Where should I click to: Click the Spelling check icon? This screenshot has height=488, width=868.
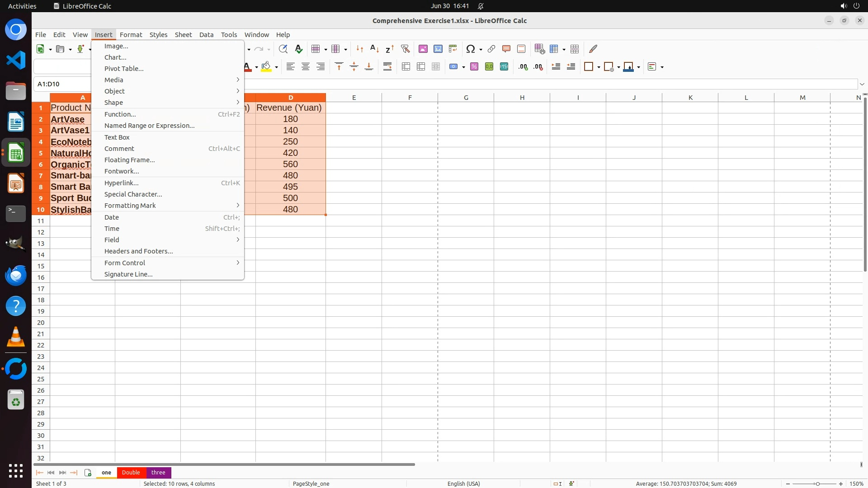[x=298, y=49]
